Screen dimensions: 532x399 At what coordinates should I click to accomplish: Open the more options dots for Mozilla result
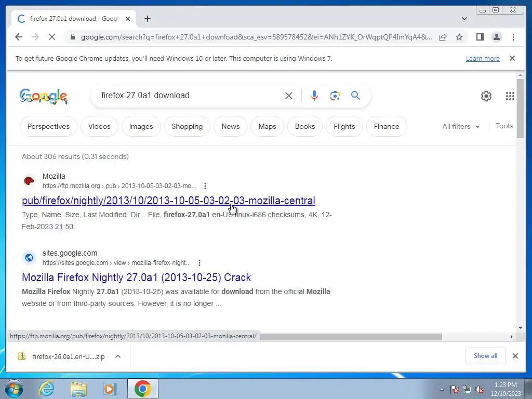[x=205, y=186]
